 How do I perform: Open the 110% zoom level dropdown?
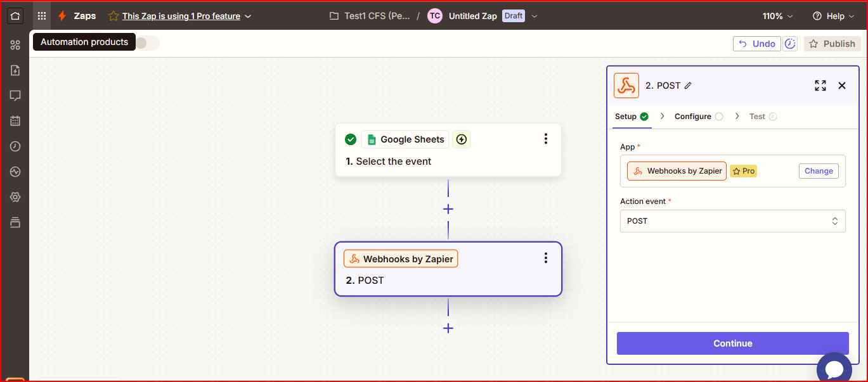pyautogui.click(x=778, y=16)
